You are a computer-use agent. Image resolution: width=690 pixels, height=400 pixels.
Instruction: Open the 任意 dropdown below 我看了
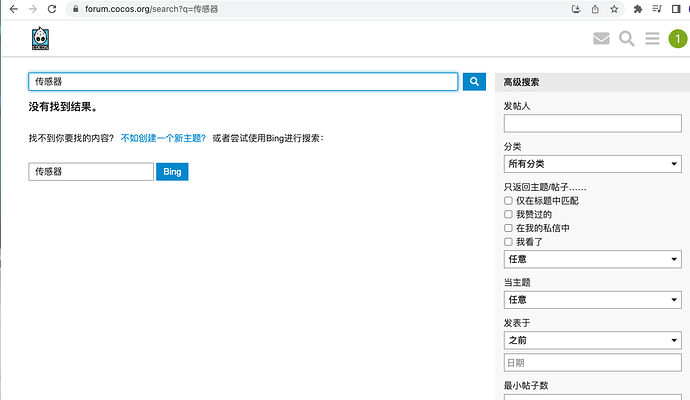(x=592, y=259)
